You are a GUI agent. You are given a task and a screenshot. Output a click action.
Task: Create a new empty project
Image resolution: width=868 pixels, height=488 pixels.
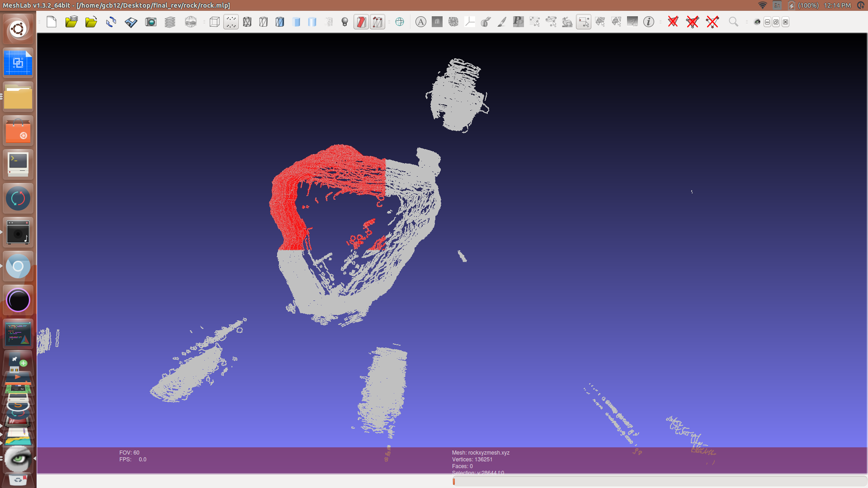(x=52, y=22)
